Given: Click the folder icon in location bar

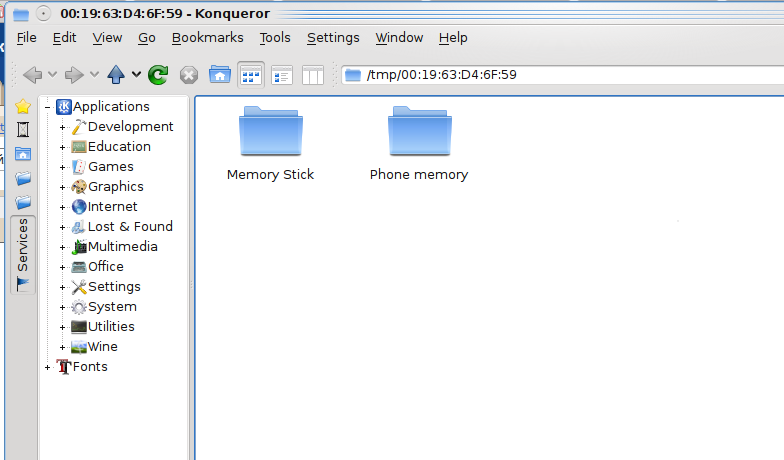Looking at the screenshot, I should [x=352, y=75].
